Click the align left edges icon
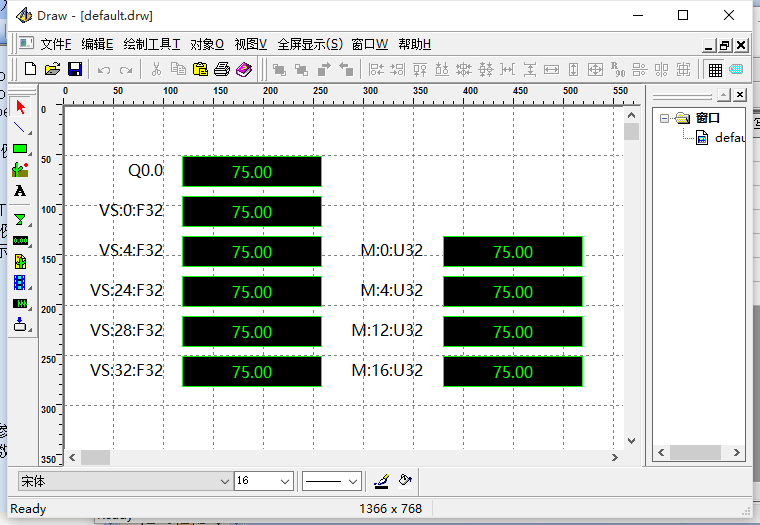The height and width of the screenshot is (525, 760). (x=376, y=70)
